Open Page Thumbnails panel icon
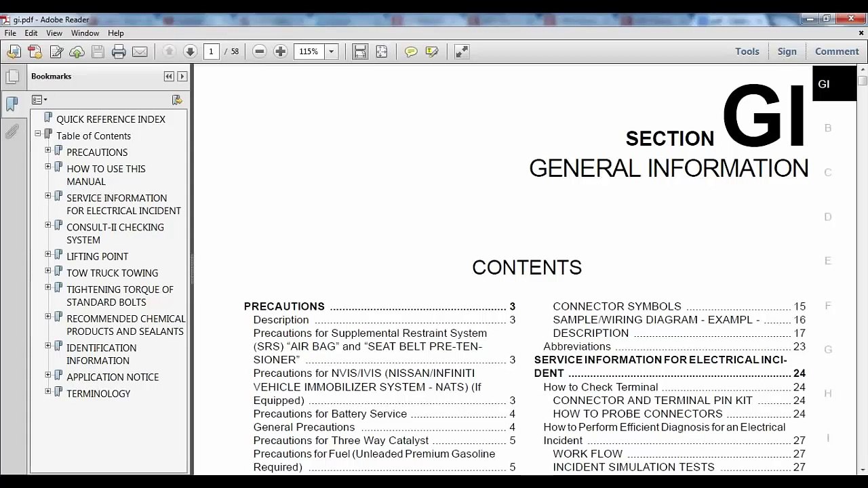 (13, 77)
